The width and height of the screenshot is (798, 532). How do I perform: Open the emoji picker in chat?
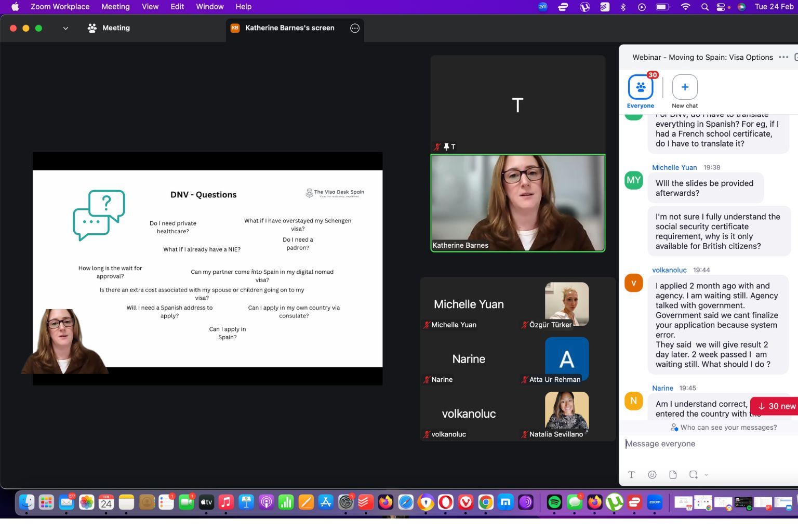click(652, 474)
